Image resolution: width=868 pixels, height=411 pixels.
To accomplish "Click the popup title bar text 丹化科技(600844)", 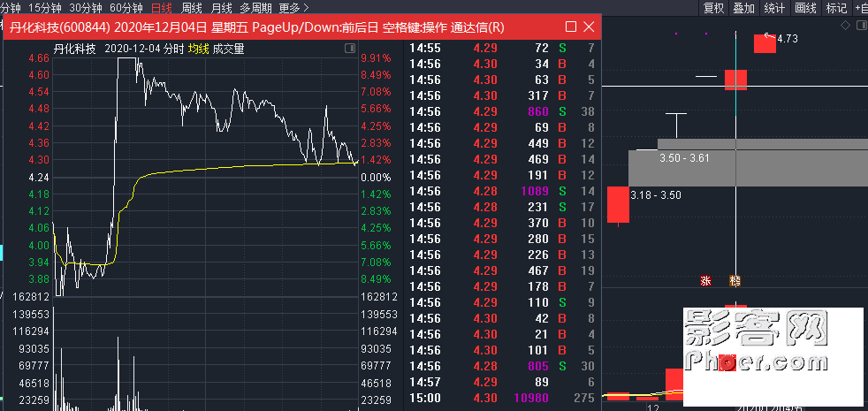I will (x=60, y=27).
